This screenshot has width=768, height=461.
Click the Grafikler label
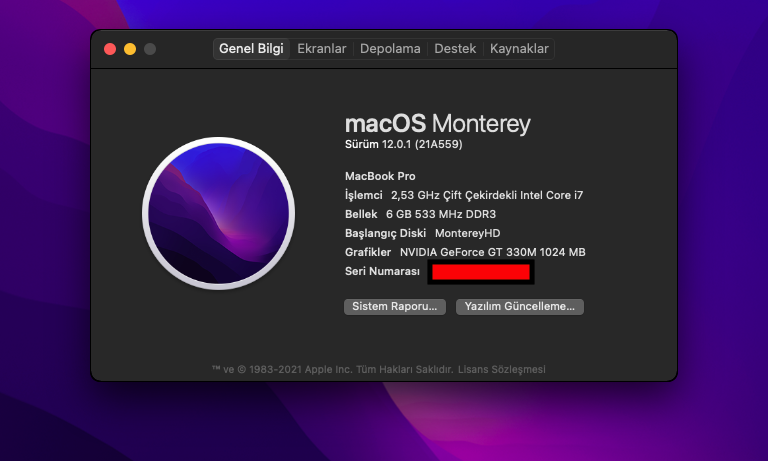pos(368,252)
